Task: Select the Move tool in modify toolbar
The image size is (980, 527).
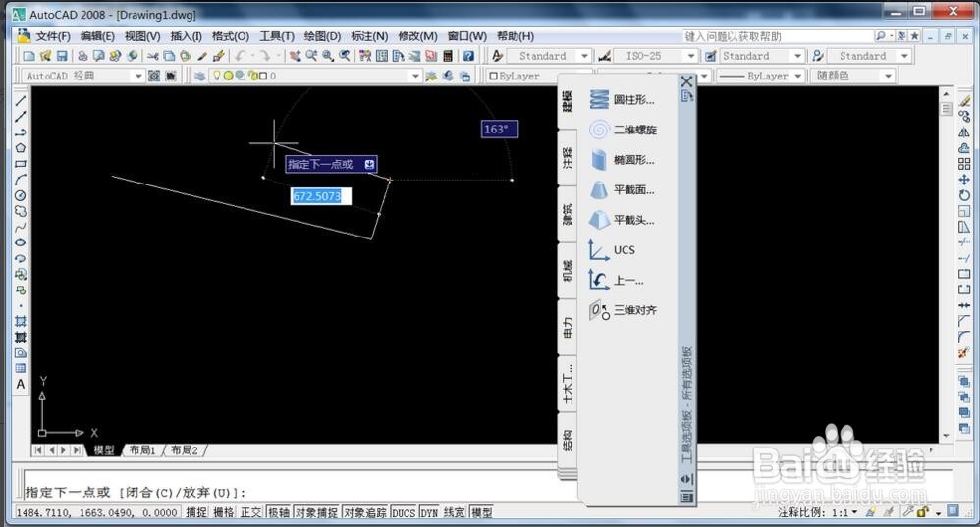Action: [964, 180]
